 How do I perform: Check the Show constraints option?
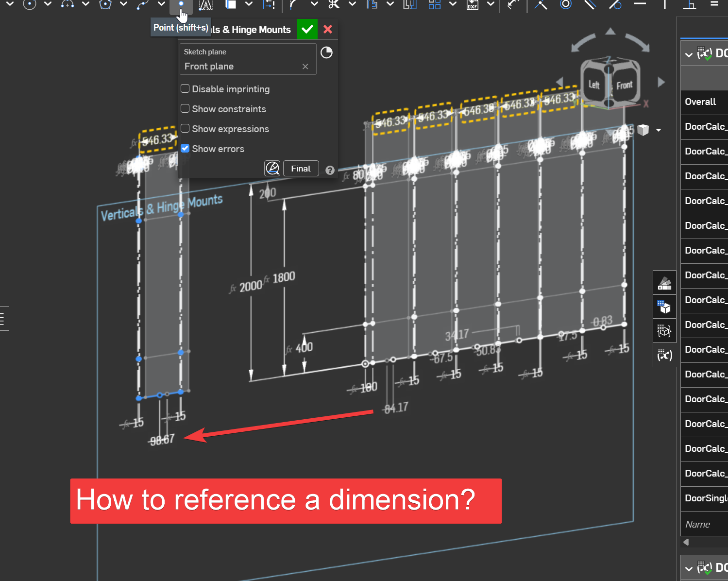[x=185, y=109]
